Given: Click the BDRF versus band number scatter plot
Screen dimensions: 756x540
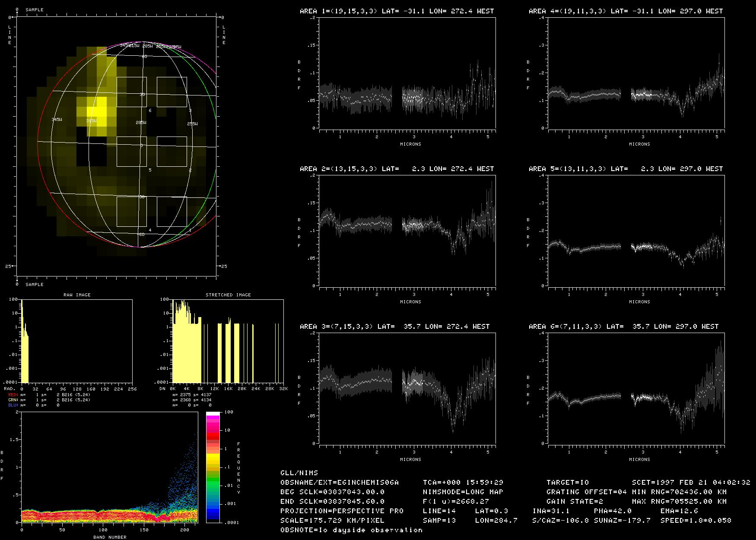Looking at the screenshot, I should pyautogui.click(x=109, y=467).
